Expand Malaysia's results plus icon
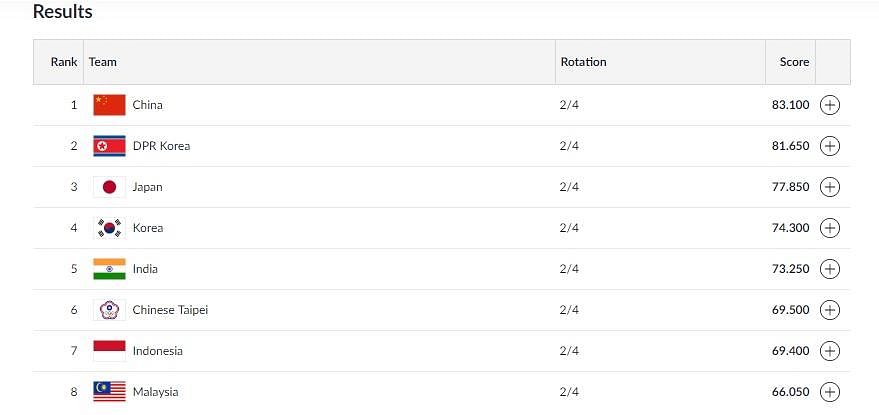This screenshot has height=415, width=879. click(x=830, y=391)
